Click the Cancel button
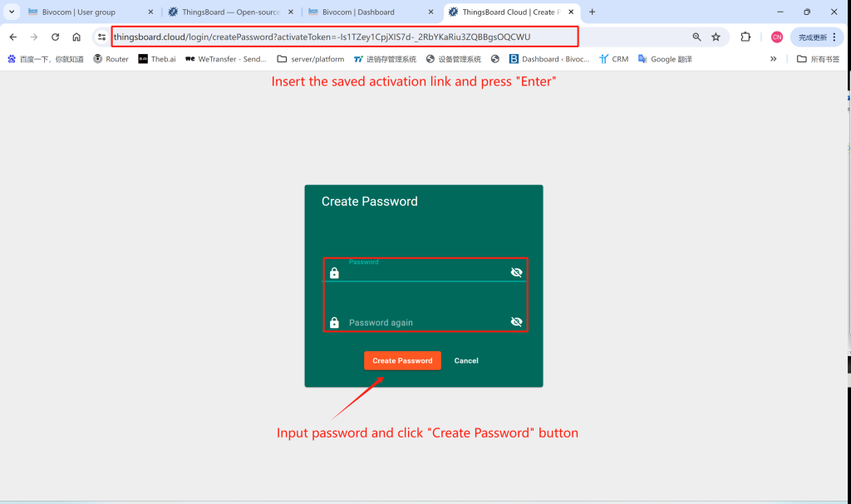 click(x=466, y=360)
